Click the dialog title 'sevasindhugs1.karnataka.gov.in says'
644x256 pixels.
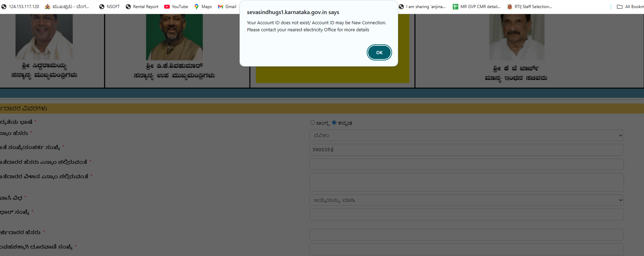tap(293, 12)
